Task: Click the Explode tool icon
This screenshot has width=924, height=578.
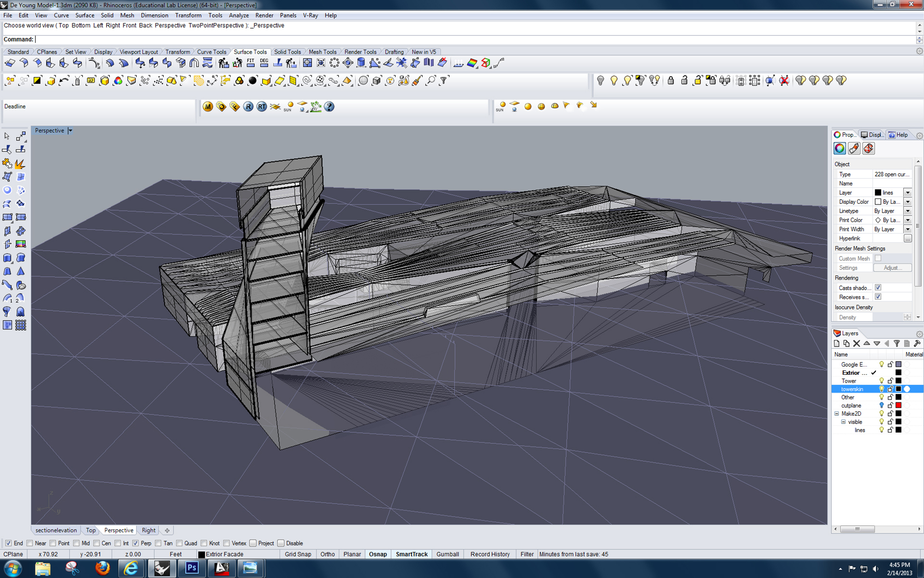Action: click(20, 163)
